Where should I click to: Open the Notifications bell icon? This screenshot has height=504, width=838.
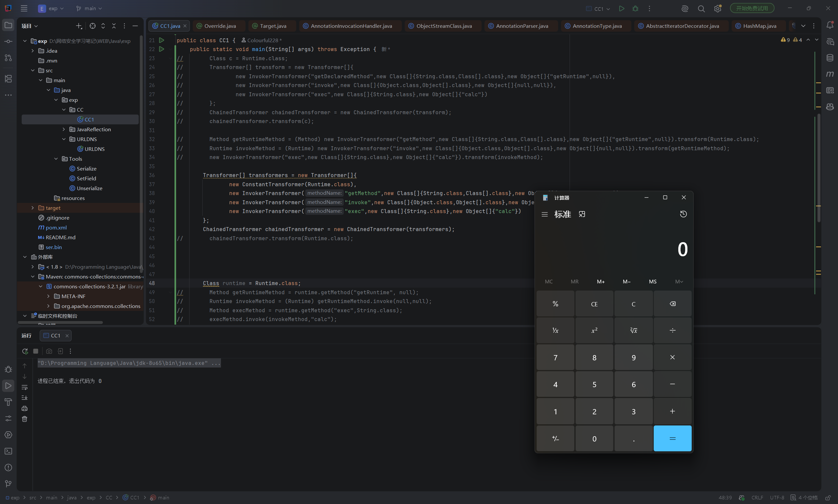coord(830,25)
